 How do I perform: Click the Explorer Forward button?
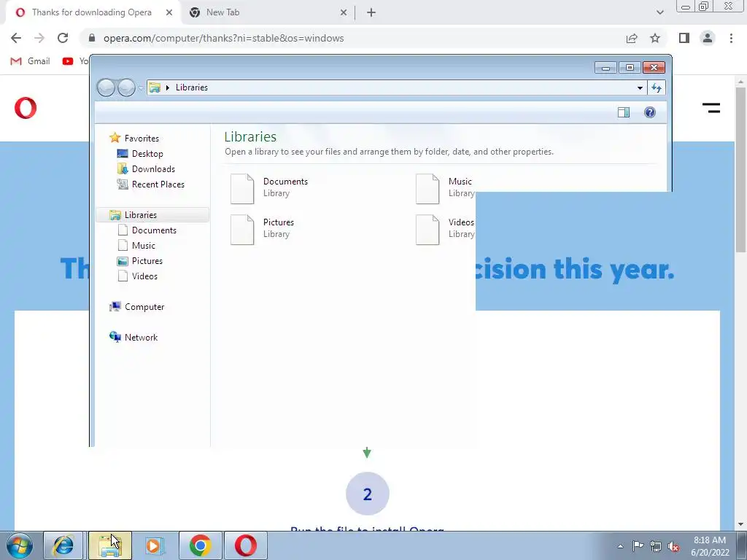pyautogui.click(x=126, y=87)
